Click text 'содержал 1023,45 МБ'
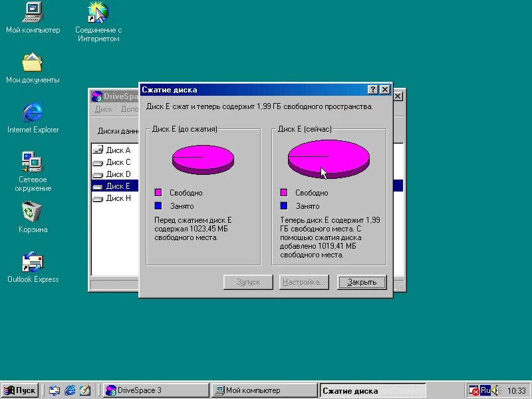 (191, 229)
